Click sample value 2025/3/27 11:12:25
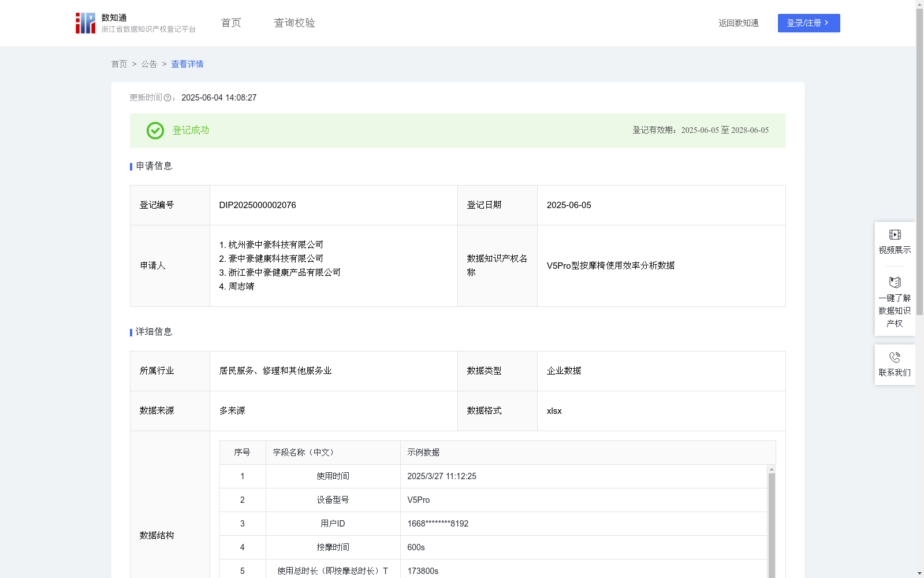The width and height of the screenshot is (924, 578). click(x=442, y=476)
